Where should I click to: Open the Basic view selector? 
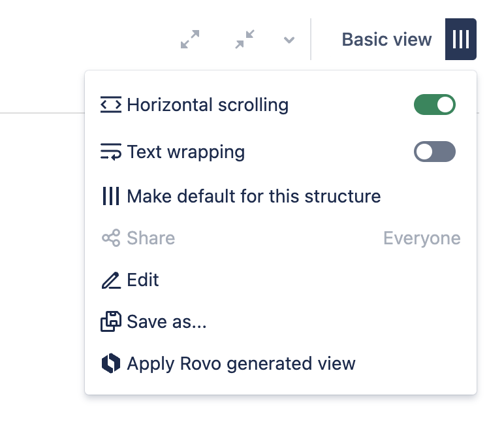pyautogui.click(x=386, y=40)
